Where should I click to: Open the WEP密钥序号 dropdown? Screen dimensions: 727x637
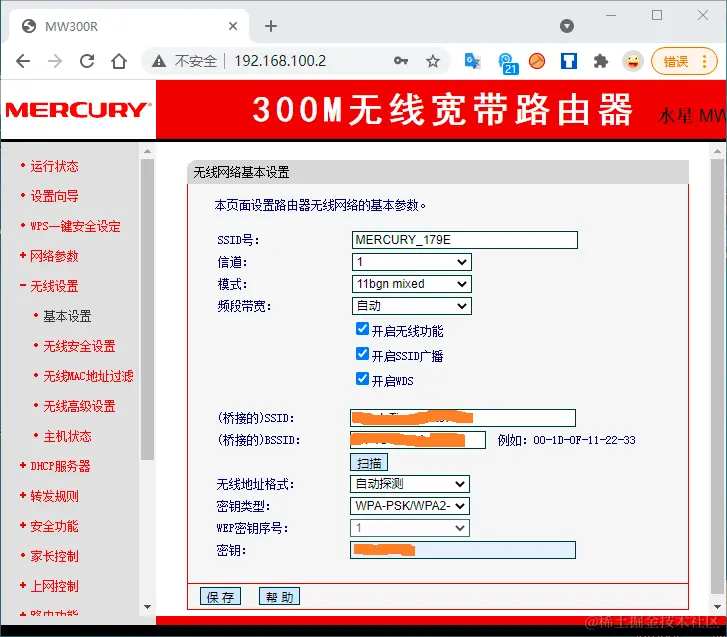(409, 528)
